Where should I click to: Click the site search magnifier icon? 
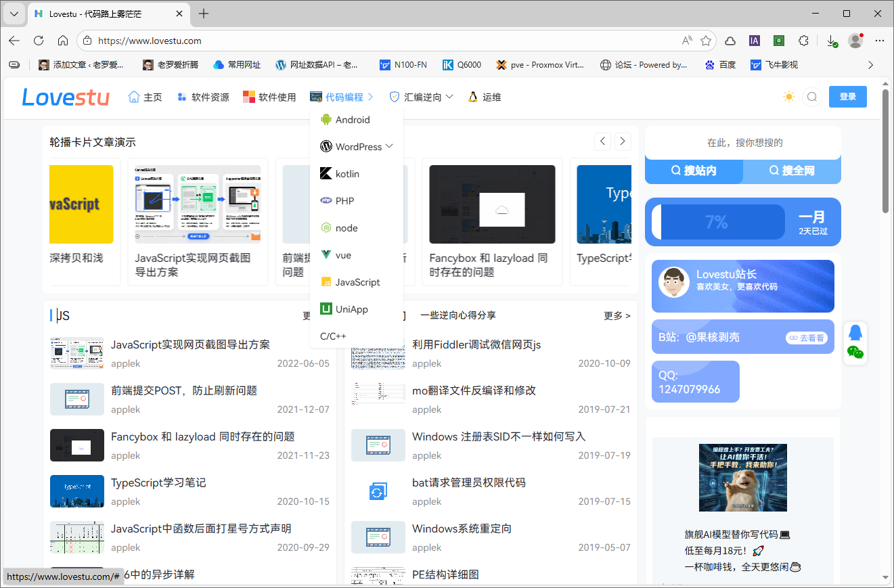[812, 97]
